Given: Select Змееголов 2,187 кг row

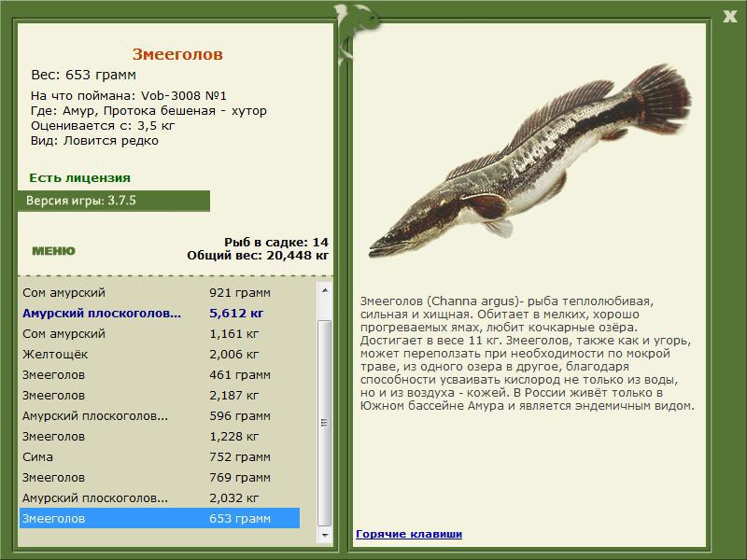Looking at the screenshot, I should pyautogui.click(x=160, y=395).
